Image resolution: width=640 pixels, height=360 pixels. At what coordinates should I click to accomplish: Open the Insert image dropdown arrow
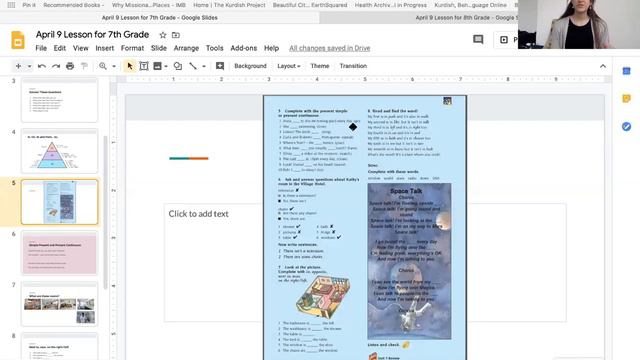coord(166,66)
